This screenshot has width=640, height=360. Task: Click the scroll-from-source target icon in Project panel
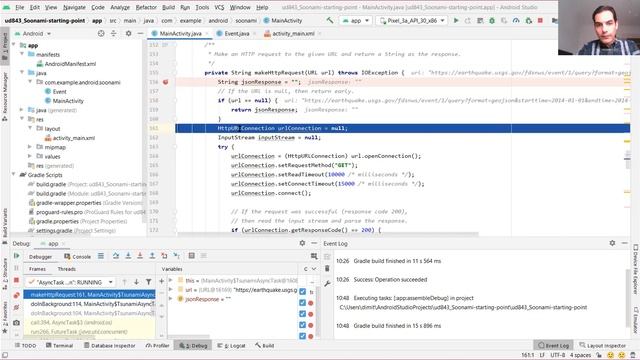pyautogui.click(x=101, y=33)
